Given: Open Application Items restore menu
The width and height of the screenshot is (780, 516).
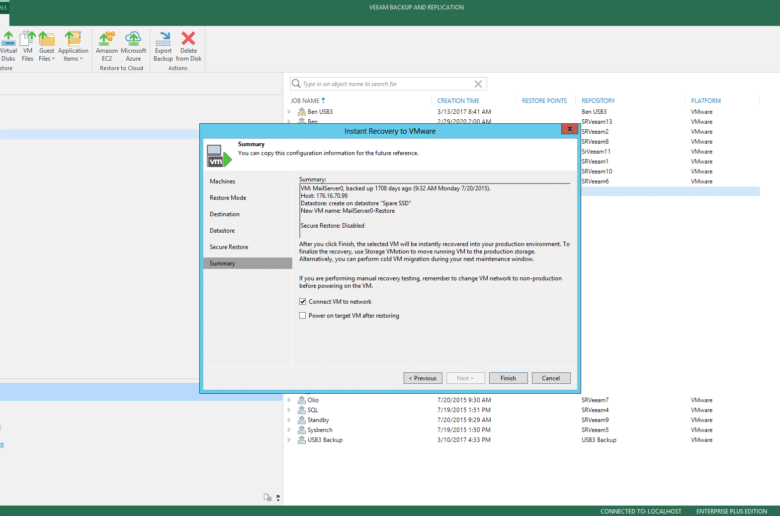Looking at the screenshot, I should coord(73,46).
